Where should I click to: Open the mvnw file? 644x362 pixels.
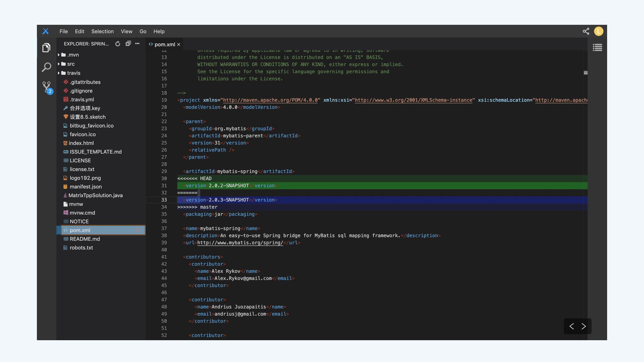(x=76, y=204)
